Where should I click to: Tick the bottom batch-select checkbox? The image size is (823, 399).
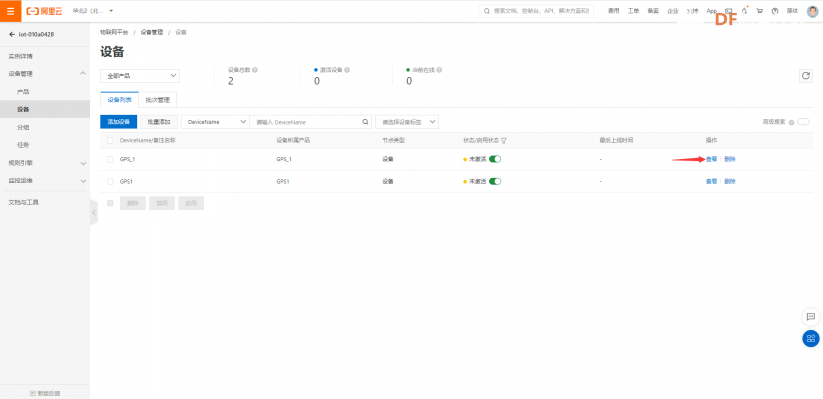[110, 203]
